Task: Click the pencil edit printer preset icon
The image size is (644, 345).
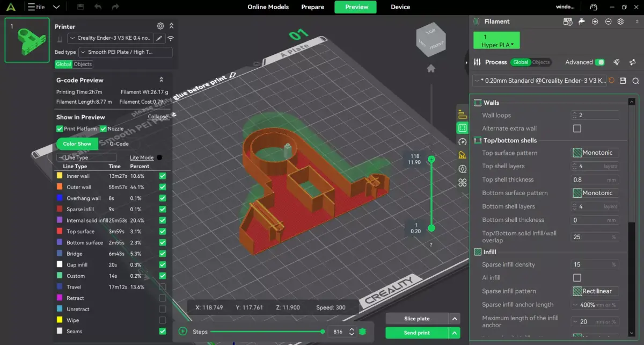Action: pyautogui.click(x=159, y=38)
